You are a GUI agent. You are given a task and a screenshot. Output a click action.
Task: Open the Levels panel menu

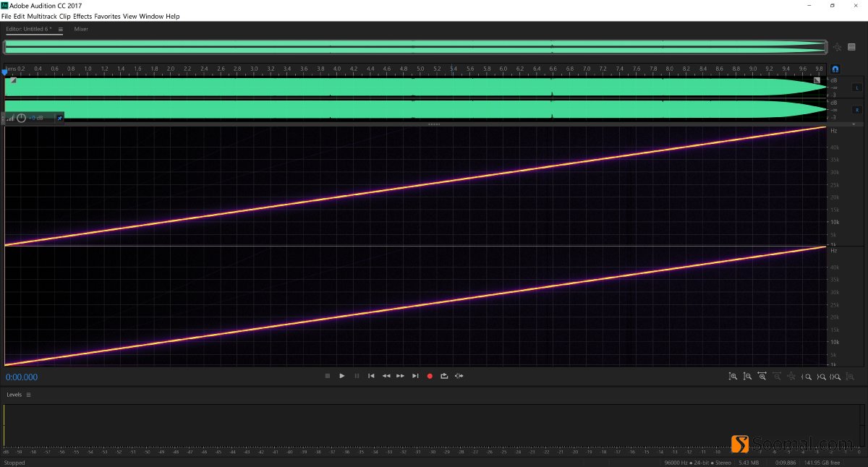click(27, 395)
